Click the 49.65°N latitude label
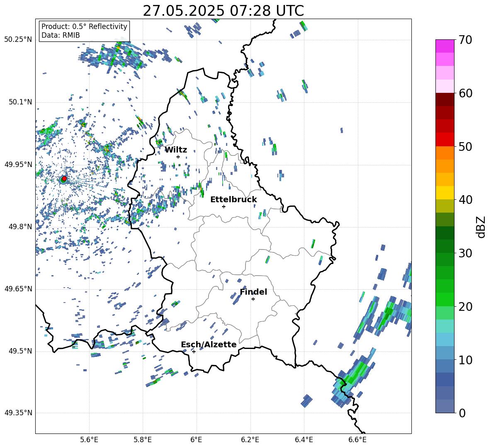Viewport: 491px width, 448px height. [x=18, y=289]
